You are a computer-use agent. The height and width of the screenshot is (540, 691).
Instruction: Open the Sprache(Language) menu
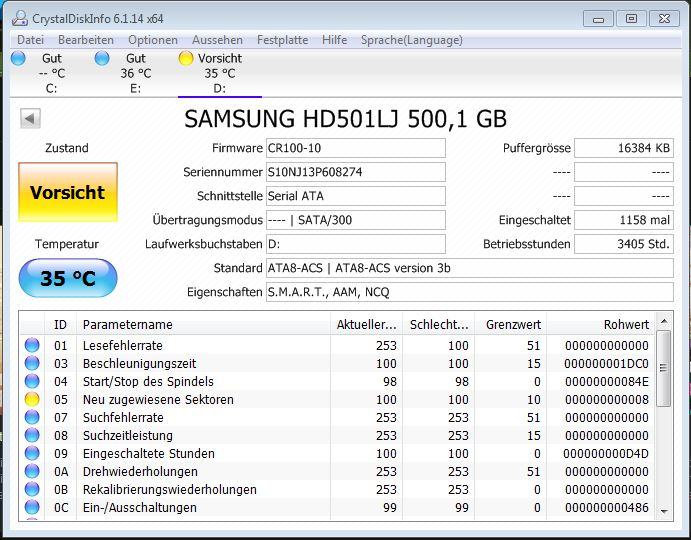click(x=412, y=40)
